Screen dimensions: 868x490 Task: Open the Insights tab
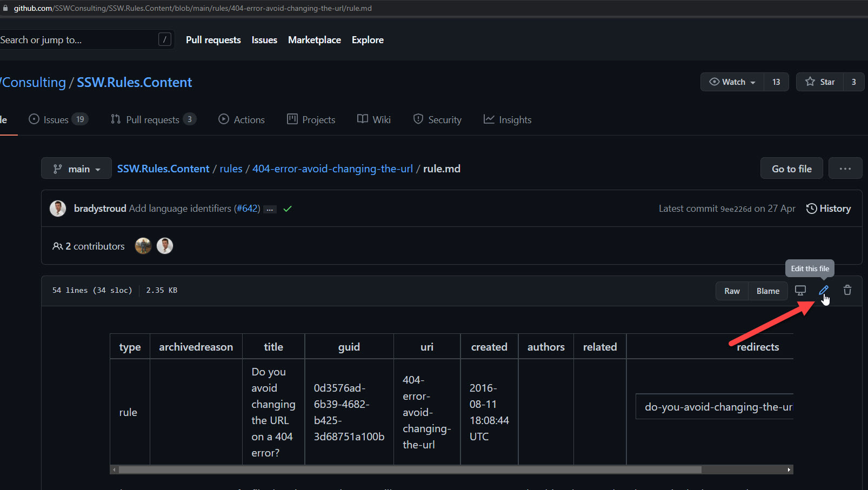coord(508,119)
